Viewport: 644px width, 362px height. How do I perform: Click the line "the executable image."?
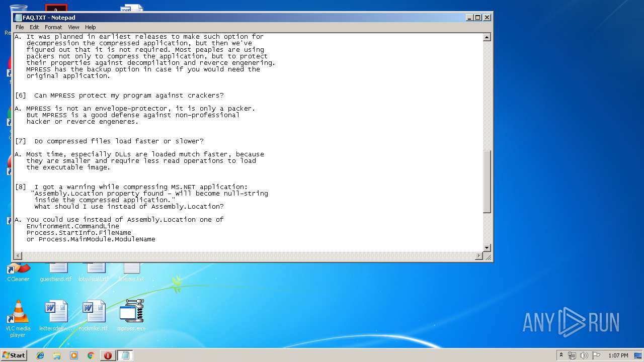point(68,167)
